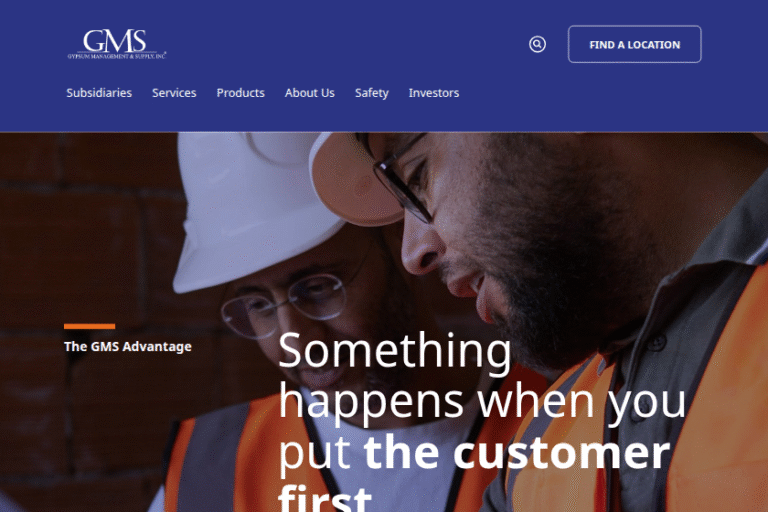Go to the Safety page

pyautogui.click(x=371, y=93)
